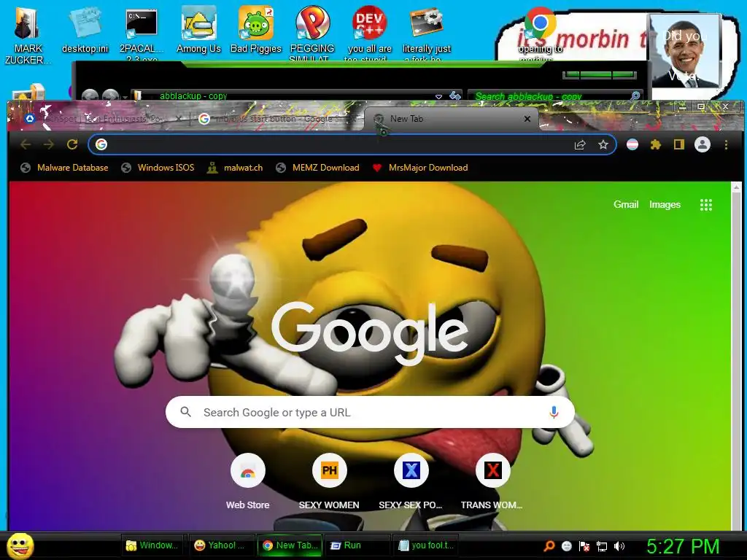Switch to the New Tab tab
747x560 pixels.
click(x=450, y=119)
